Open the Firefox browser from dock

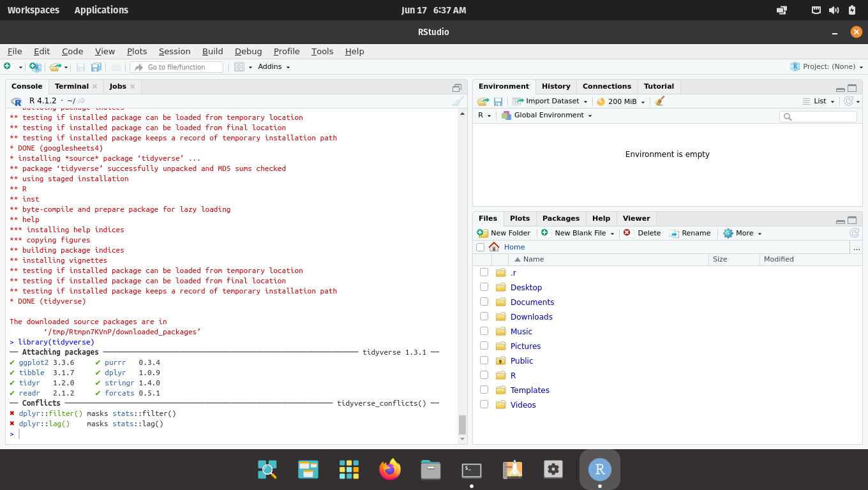(390, 470)
